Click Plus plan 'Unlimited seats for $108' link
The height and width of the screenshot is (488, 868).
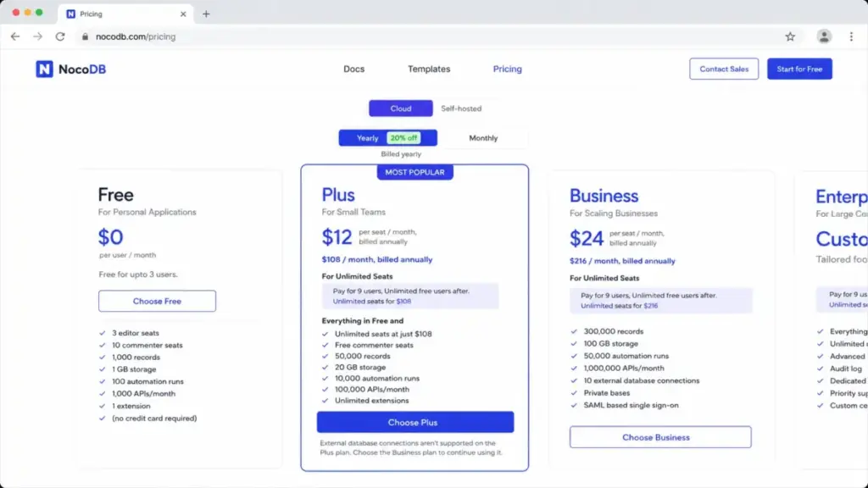click(372, 302)
